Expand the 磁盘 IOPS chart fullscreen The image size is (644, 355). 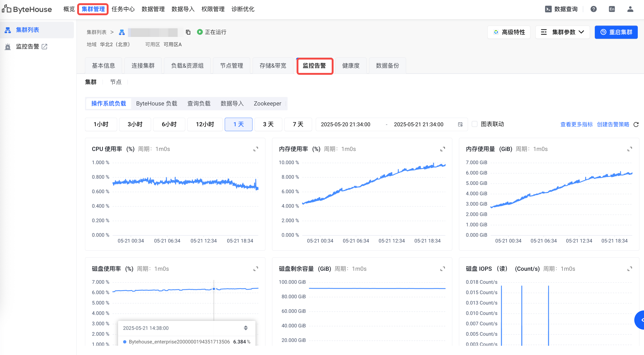point(630,269)
